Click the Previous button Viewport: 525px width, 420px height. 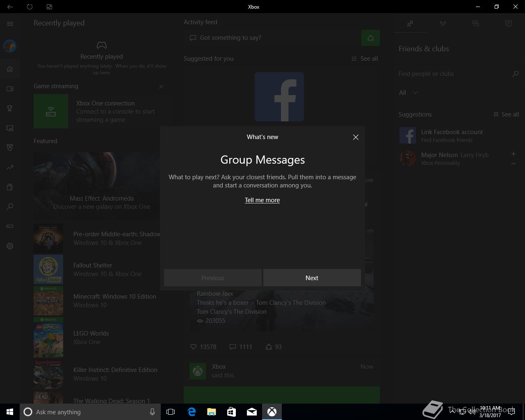tap(212, 278)
